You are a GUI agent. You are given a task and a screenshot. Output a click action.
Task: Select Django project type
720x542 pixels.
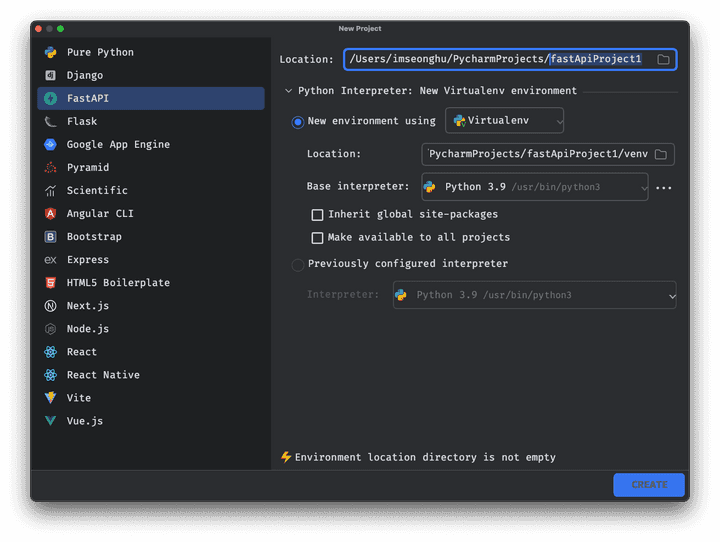point(151,75)
